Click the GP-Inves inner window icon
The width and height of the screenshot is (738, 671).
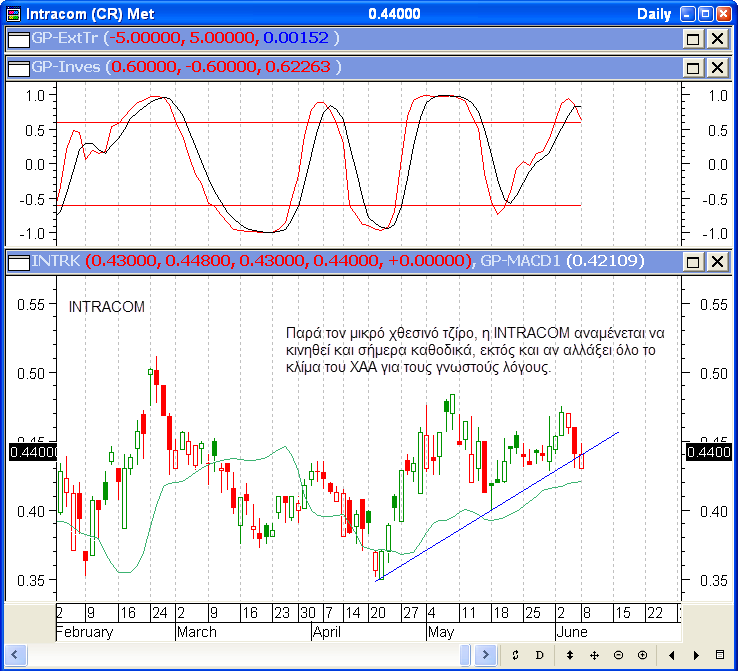19,68
